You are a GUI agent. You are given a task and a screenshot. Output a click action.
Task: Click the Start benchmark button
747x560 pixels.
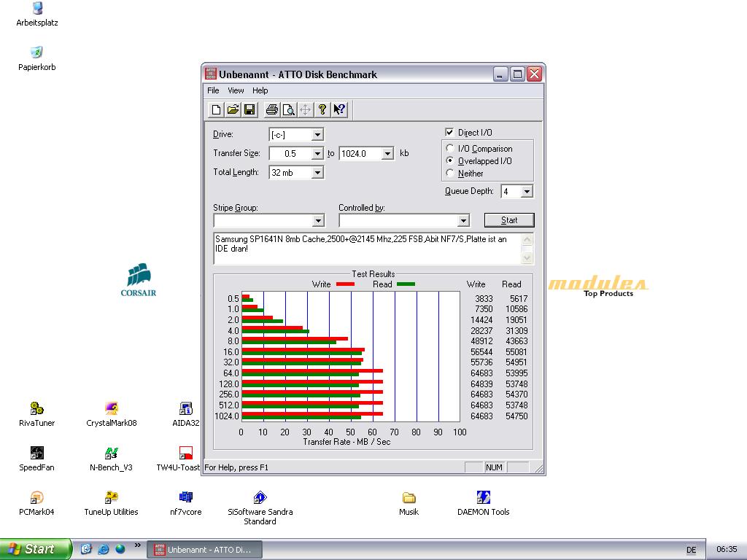click(x=509, y=220)
